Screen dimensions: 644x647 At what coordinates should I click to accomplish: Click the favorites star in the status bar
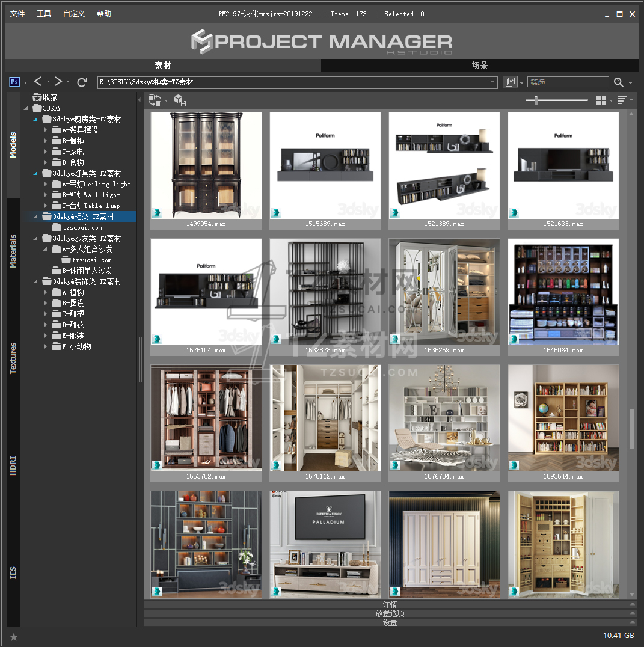tap(14, 636)
